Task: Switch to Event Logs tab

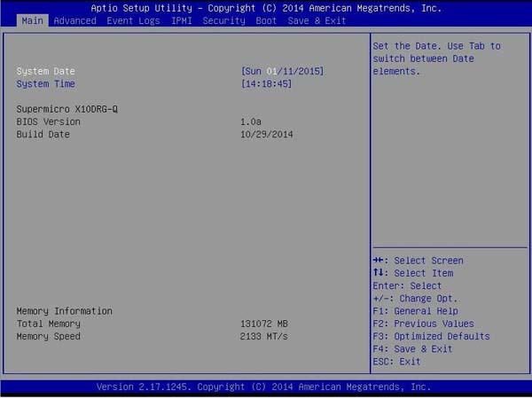Action: [x=133, y=20]
